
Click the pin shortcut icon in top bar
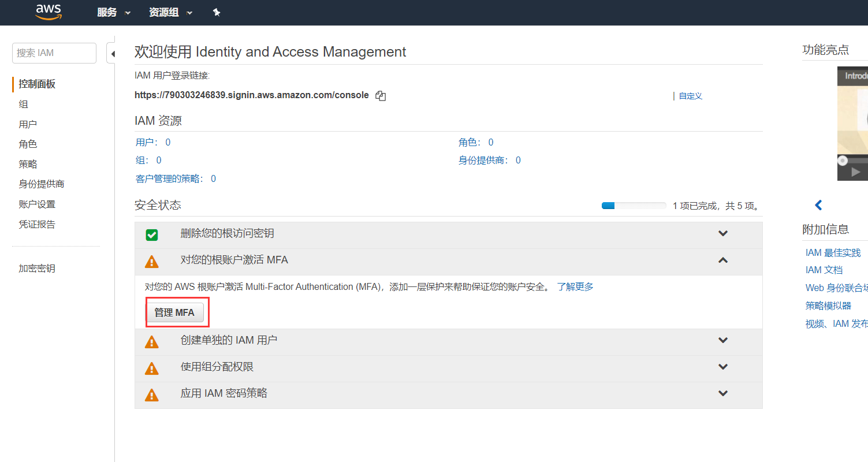pyautogui.click(x=217, y=12)
